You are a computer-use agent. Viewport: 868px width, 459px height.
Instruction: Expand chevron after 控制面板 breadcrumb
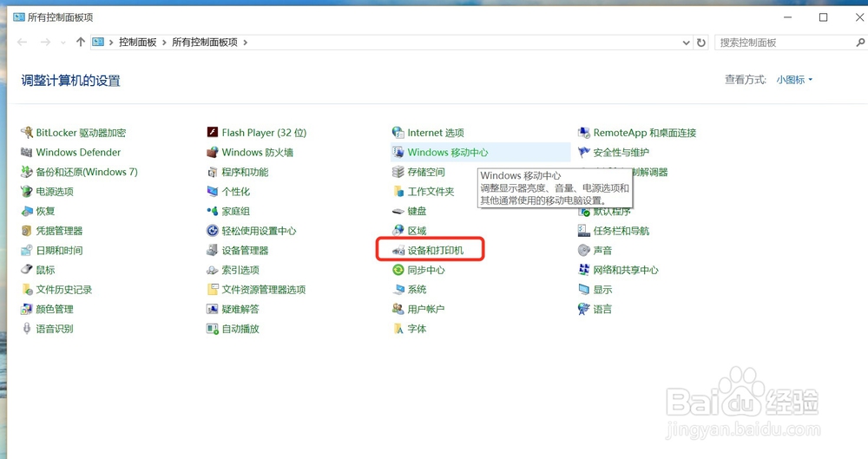[164, 43]
